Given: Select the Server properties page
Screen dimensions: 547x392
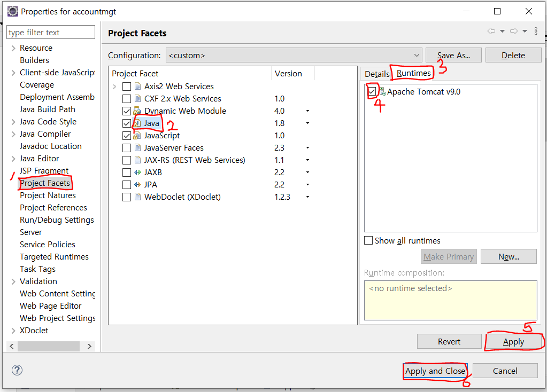Looking at the screenshot, I should pyautogui.click(x=30, y=232).
